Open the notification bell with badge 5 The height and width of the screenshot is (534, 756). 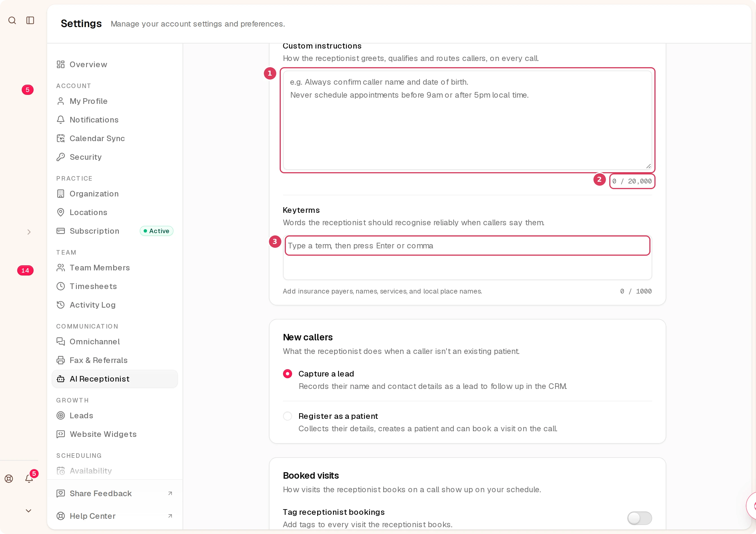click(29, 479)
